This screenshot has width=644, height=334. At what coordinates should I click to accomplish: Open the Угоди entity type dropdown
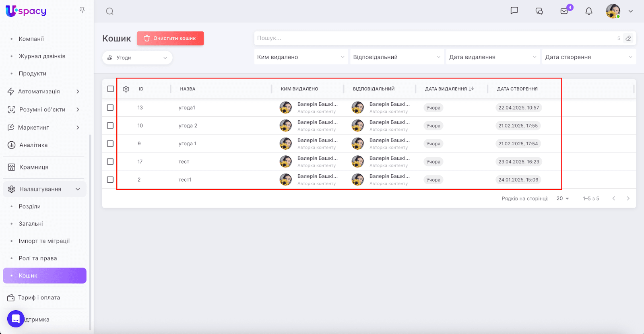137,58
